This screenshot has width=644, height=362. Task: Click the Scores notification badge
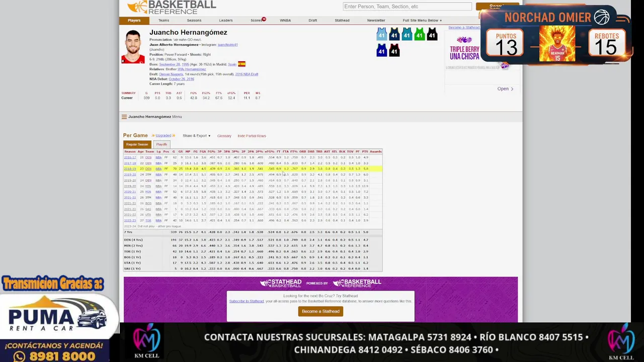click(x=264, y=19)
